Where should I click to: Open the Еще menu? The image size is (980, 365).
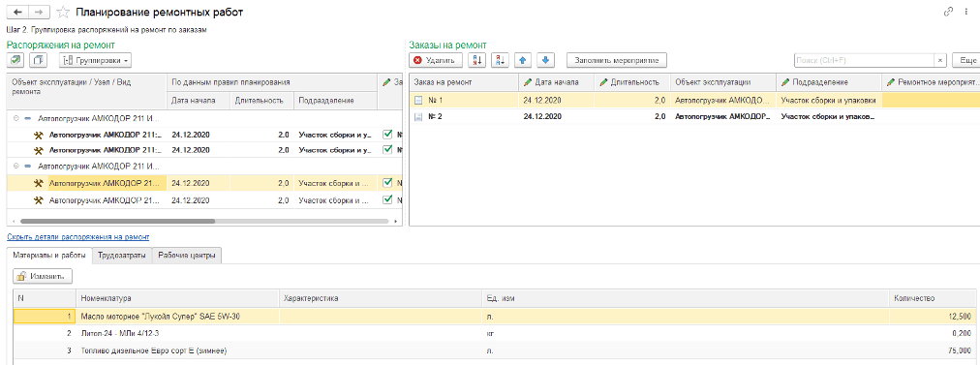(965, 60)
